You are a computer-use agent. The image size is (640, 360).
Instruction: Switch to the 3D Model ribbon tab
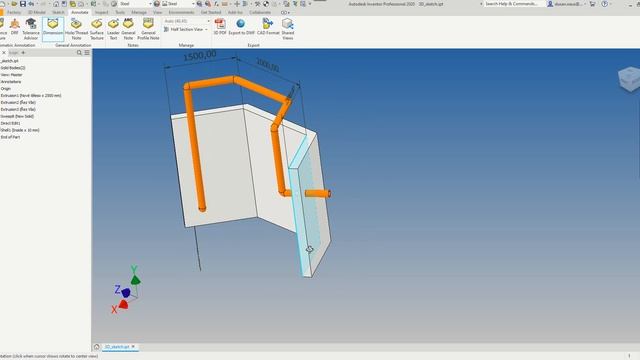(36, 13)
